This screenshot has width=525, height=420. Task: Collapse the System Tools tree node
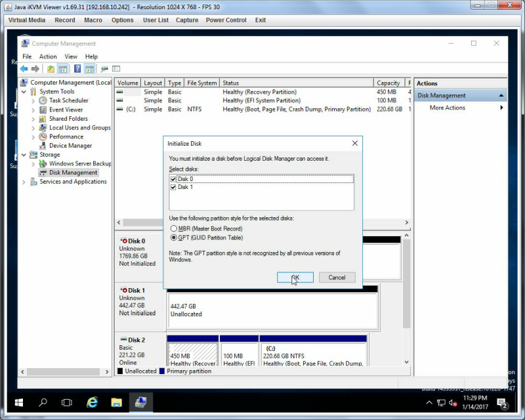click(24, 92)
